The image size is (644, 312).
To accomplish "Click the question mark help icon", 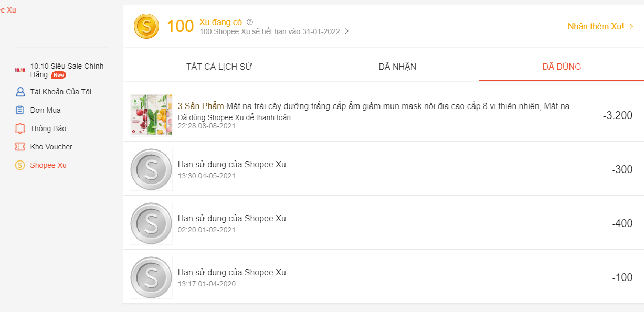I will pyautogui.click(x=250, y=22).
